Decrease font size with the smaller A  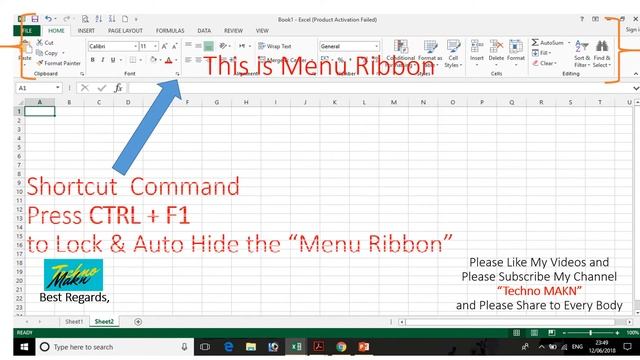tap(175, 47)
